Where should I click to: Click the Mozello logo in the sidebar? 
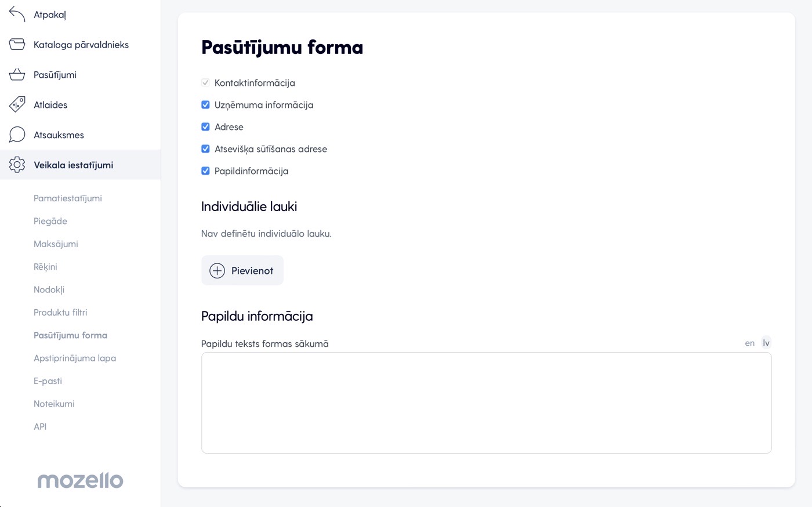point(80,480)
